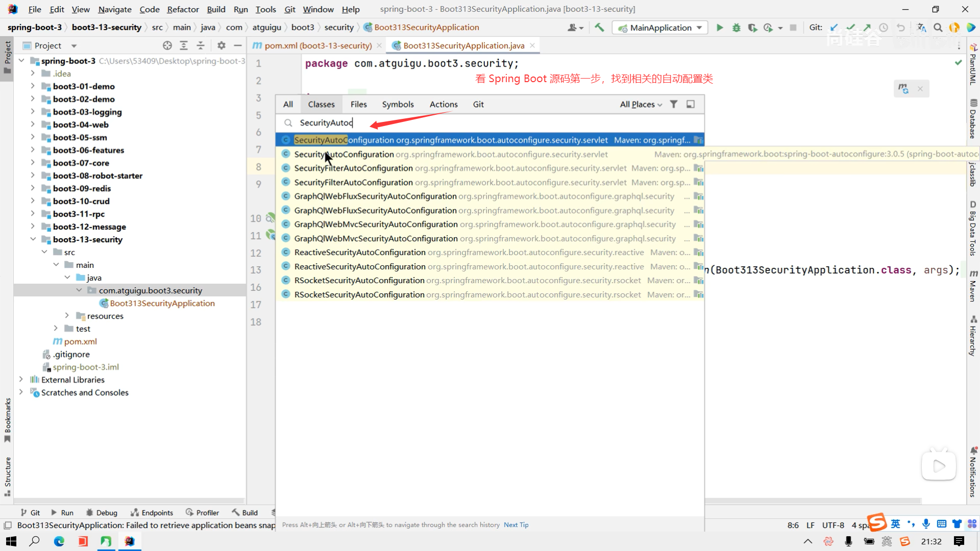Open the Endpoints tool window button
Image resolution: width=980 pixels, height=551 pixels.
pyautogui.click(x=152, y=513)
